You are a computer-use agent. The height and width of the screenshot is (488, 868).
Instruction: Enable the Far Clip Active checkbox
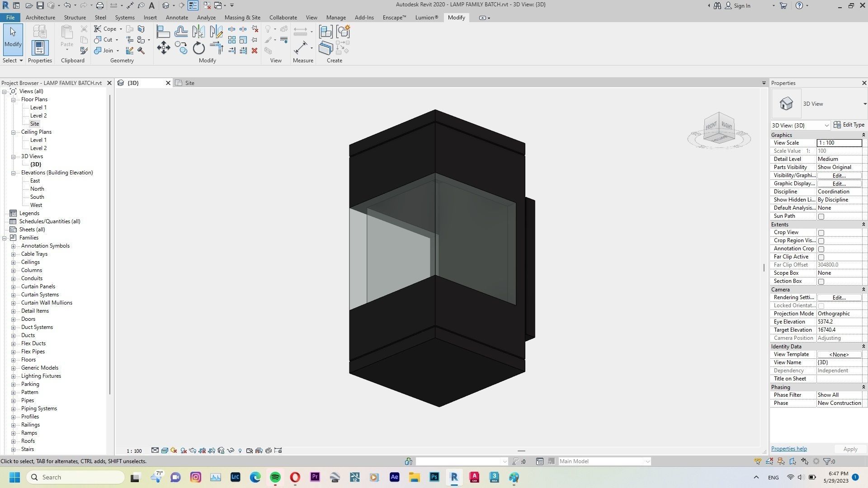(821, 257)
